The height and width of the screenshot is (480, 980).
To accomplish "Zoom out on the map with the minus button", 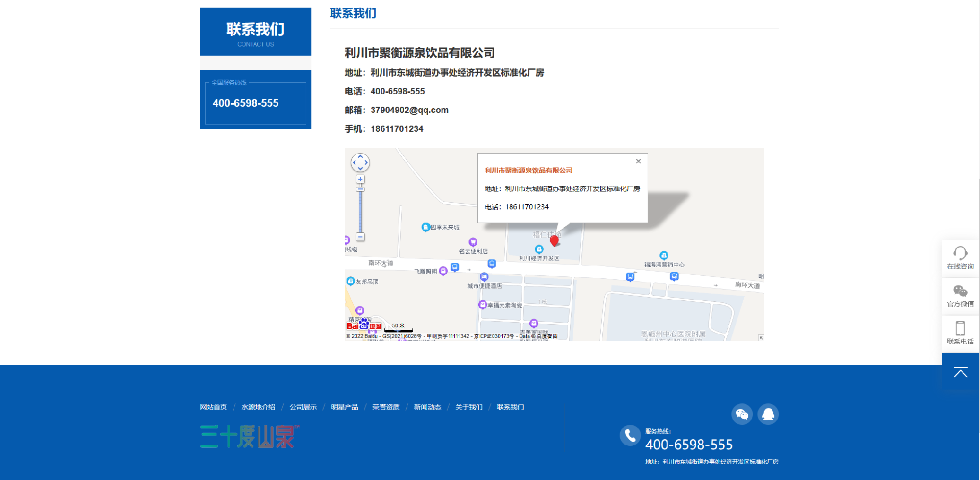I will [x=360, y=237].
